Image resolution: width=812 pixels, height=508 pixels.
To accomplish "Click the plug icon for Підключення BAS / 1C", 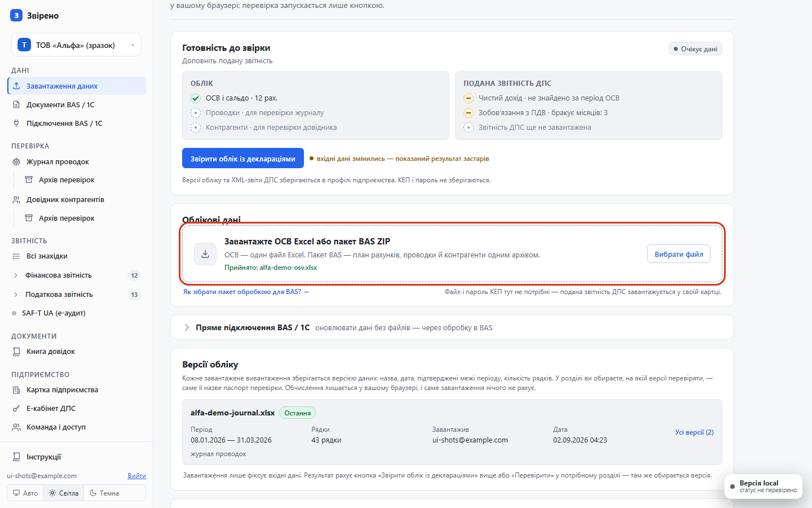I will [16, 123].
